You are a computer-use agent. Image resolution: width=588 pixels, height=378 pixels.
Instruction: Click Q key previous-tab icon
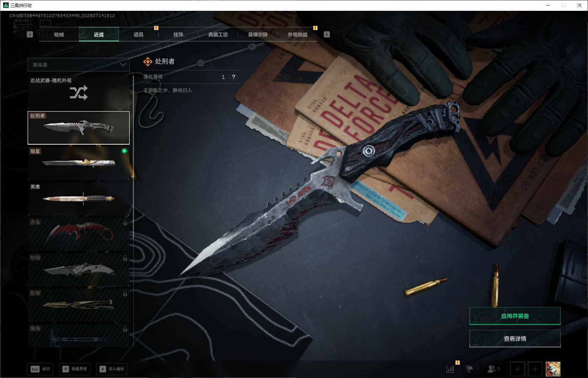tap(30, 34)
